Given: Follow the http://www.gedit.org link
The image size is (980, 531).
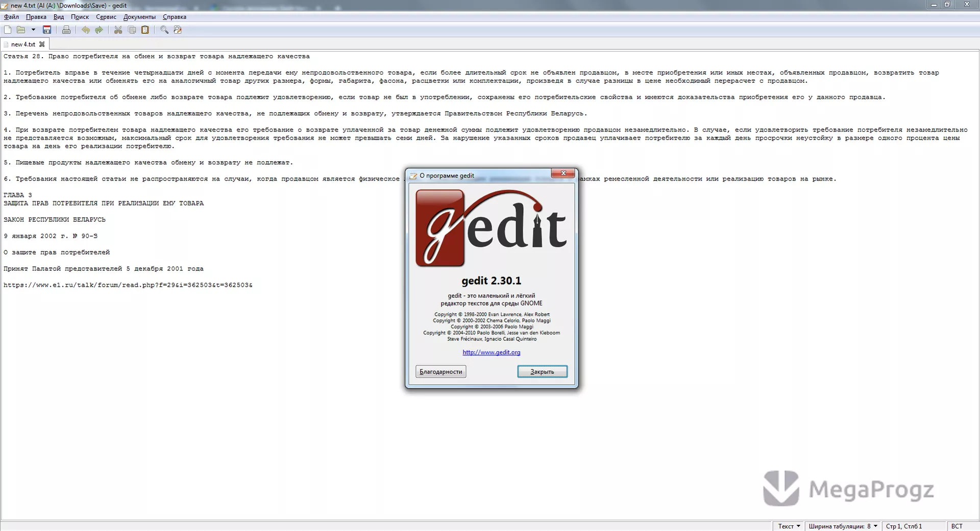Looking at the screenshot, I should pyautogui.click(x=492, y=352).
